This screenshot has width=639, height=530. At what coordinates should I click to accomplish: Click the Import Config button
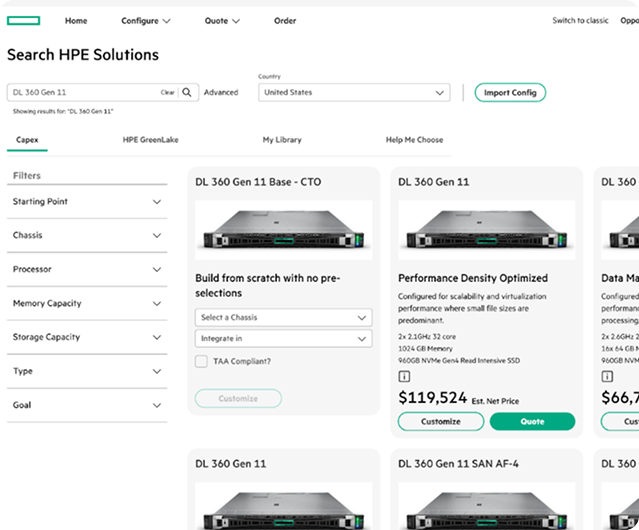point(510,92)
